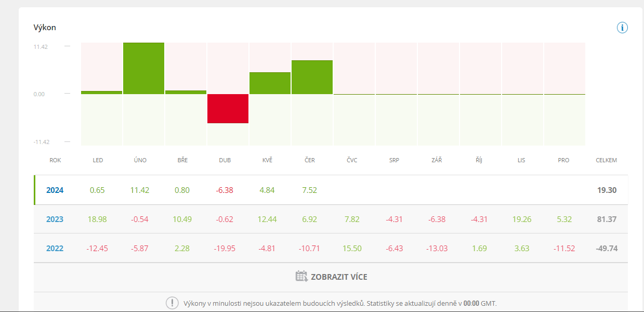The width and height of the screenshot is (644, 312).
Task: Select the ÚNO month column header
Action: click(140, 160)
